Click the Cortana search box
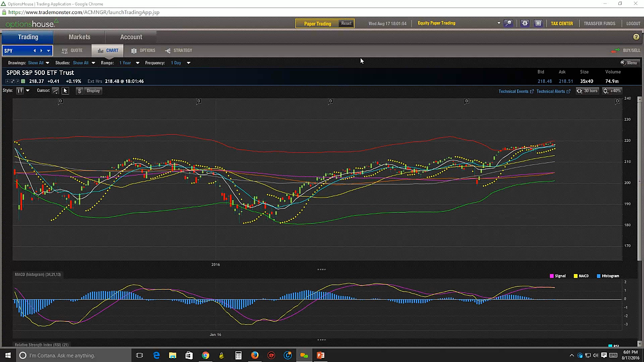The width and height of the screenshot is (644, 362). click(x=73, y=355)
